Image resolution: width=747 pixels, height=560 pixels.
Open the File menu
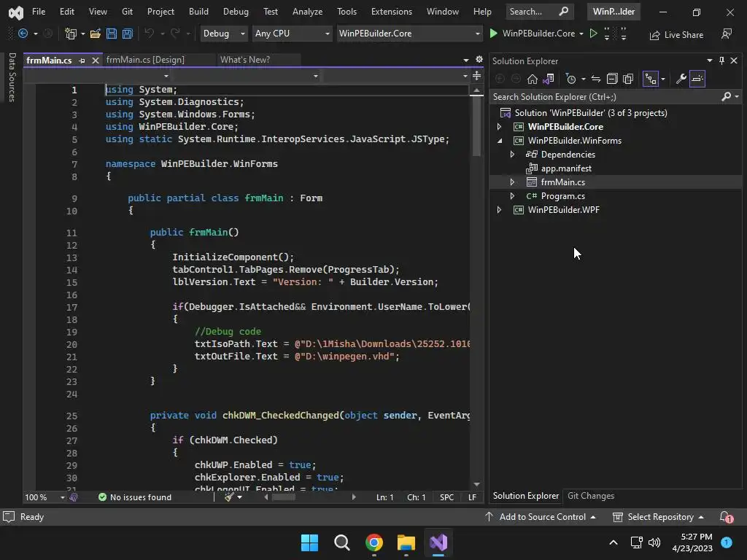(39, 12)
